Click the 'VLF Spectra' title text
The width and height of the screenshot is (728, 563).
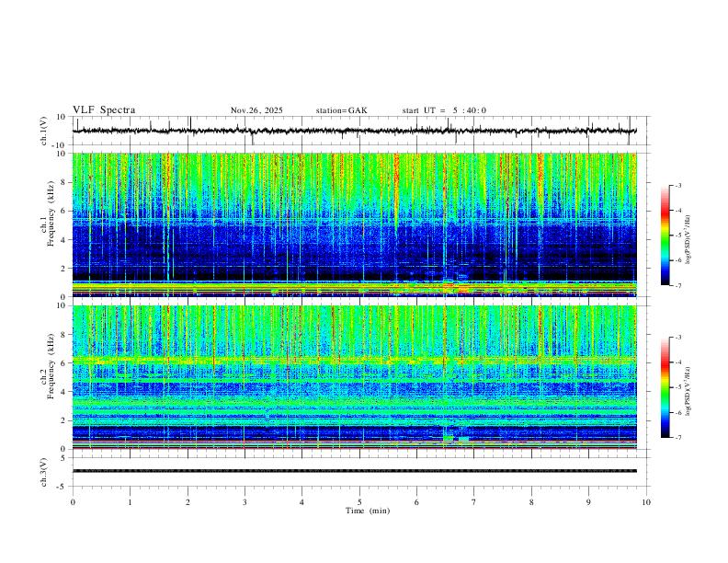pos(104,110)
